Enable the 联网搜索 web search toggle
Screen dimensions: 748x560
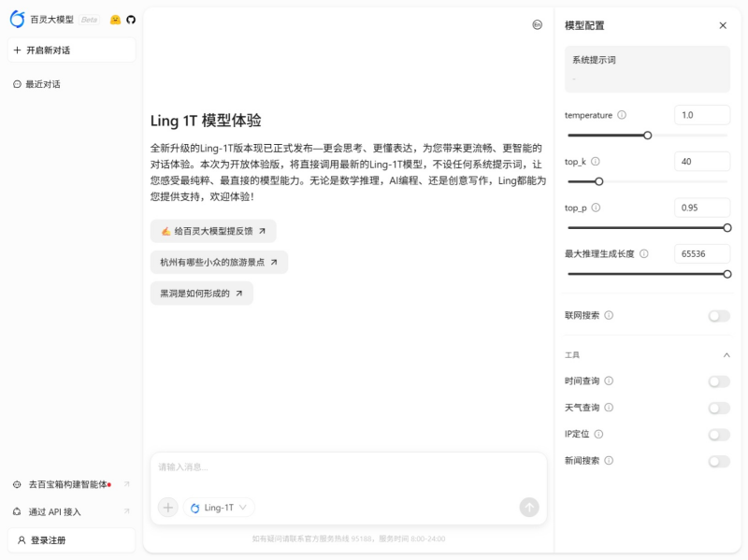point(718,317)
